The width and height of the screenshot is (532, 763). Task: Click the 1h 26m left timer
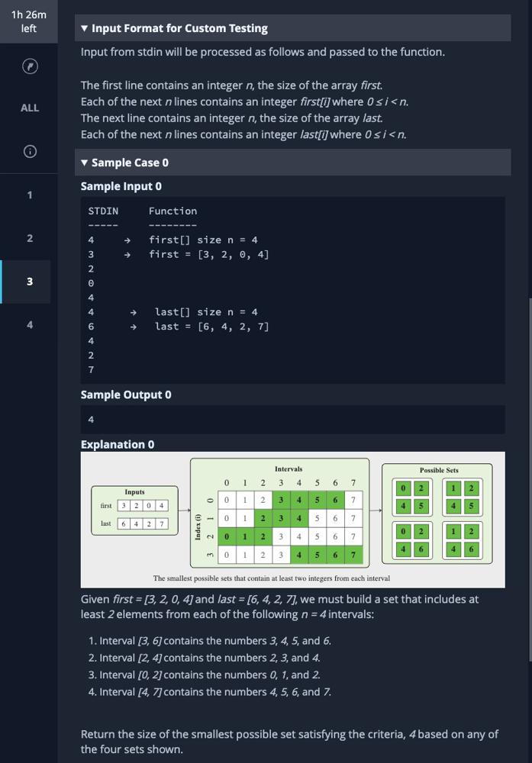[x=29, y=21]
